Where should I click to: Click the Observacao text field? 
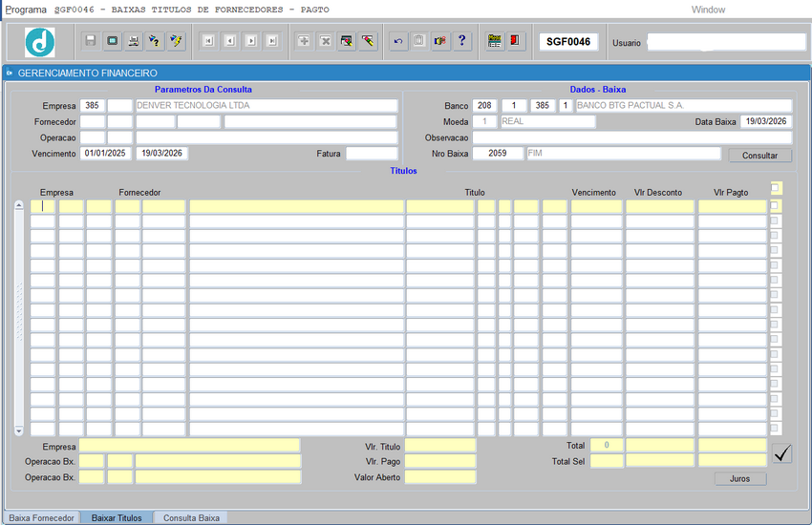click(632, 137)
